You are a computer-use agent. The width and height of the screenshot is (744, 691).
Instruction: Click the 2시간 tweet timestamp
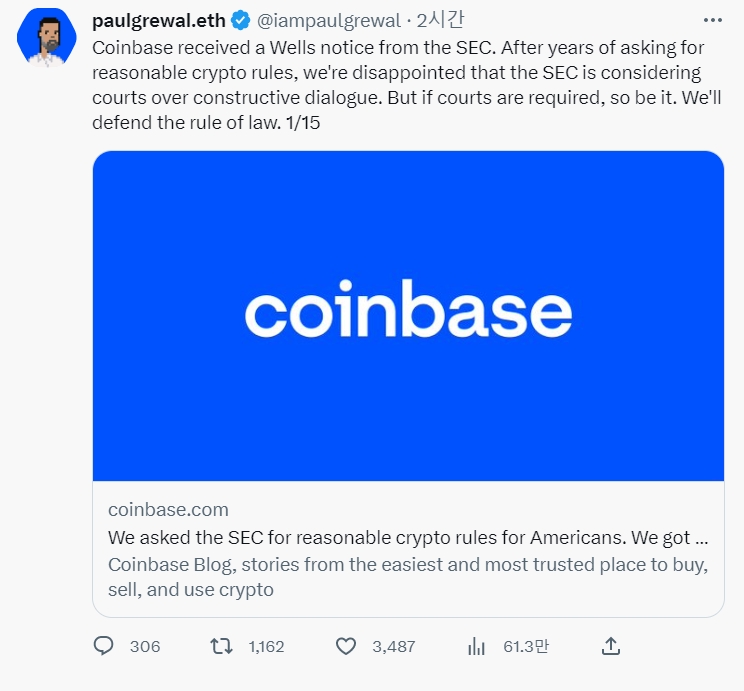[x=440, y=20]
